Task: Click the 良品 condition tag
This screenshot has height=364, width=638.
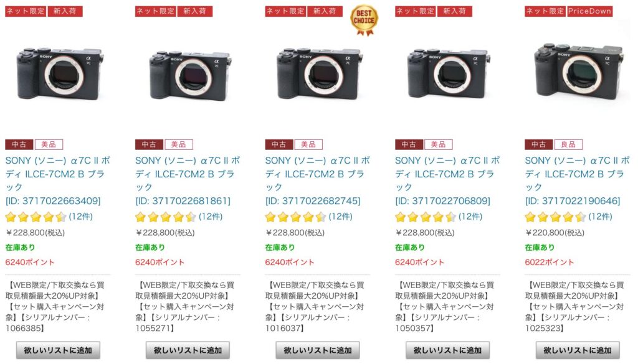Action: click(568, 144)
